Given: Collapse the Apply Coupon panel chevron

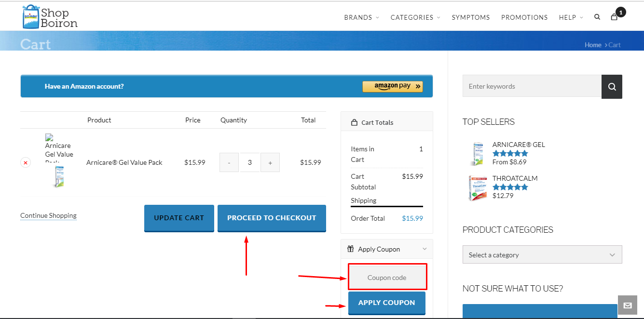Looking at the screenshot, I should click(425, 249).
